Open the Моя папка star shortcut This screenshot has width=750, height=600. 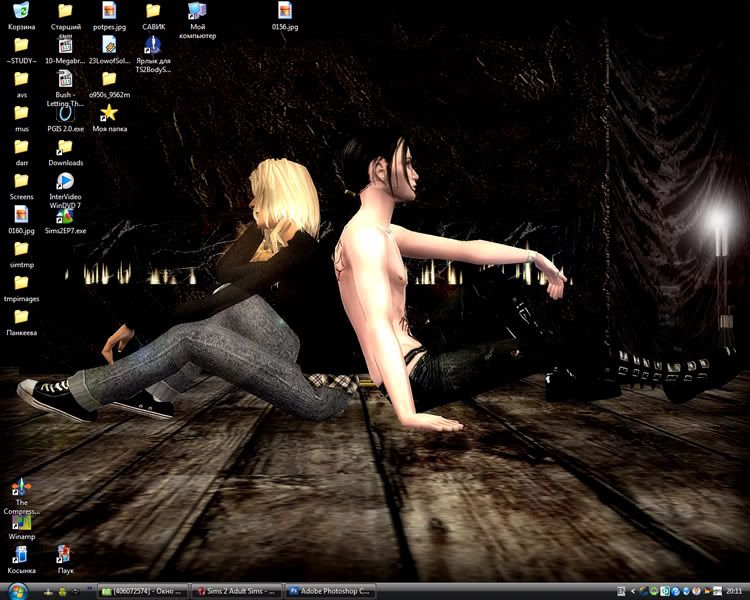point(110,119)
